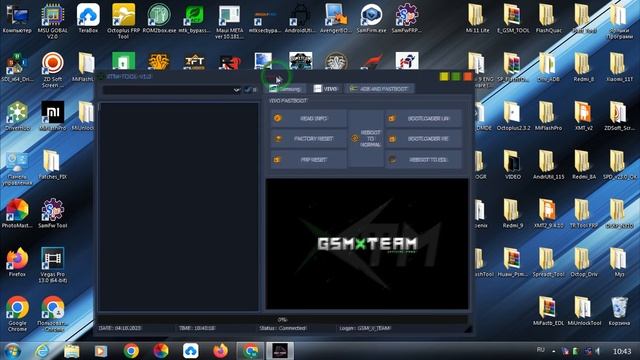
Task: Click the BOOTLOADER UN button
Action: (x=424, y=118)
